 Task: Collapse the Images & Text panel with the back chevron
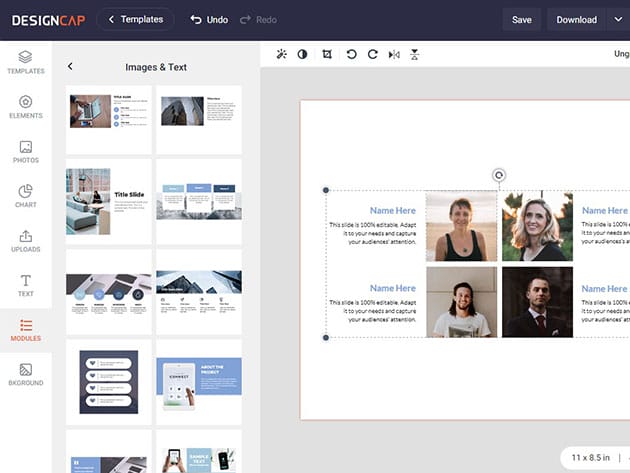(70, 67)
